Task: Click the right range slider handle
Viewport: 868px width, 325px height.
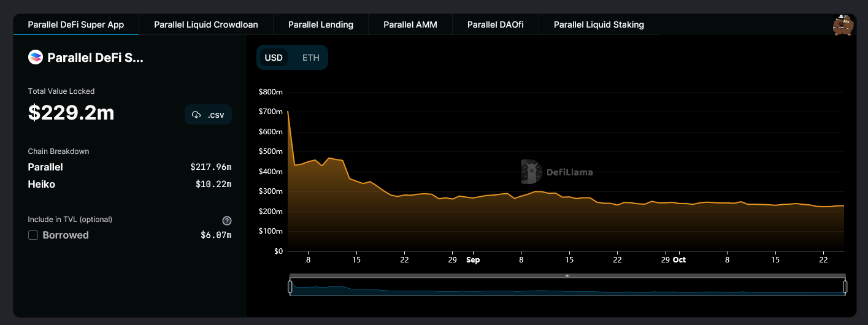Action: coord(845,286)
